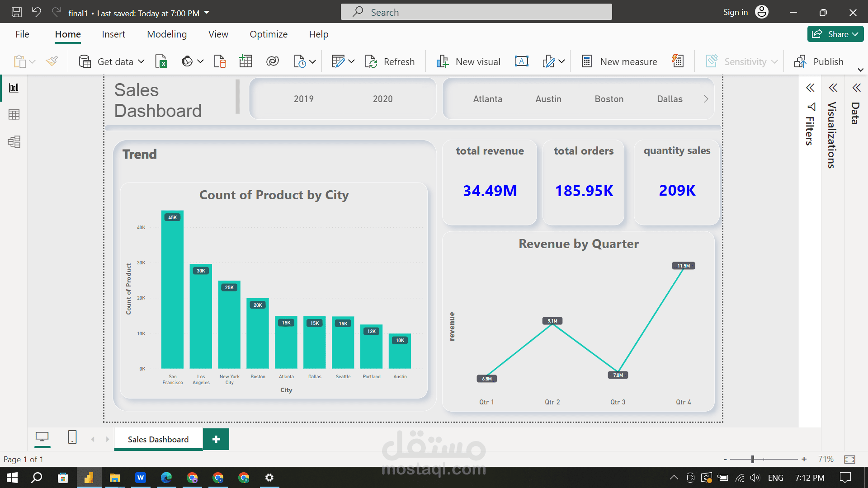The height and width of the screenshot is (488, 868).
Task: Select 2019 in the year slicer
Action: tap(304, 99)
